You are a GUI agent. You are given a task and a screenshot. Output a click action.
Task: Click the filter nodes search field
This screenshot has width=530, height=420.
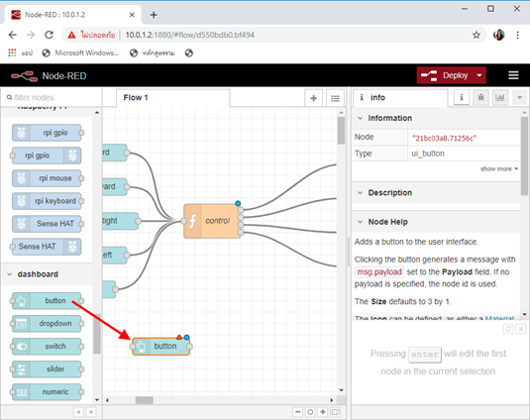point(52,97)
